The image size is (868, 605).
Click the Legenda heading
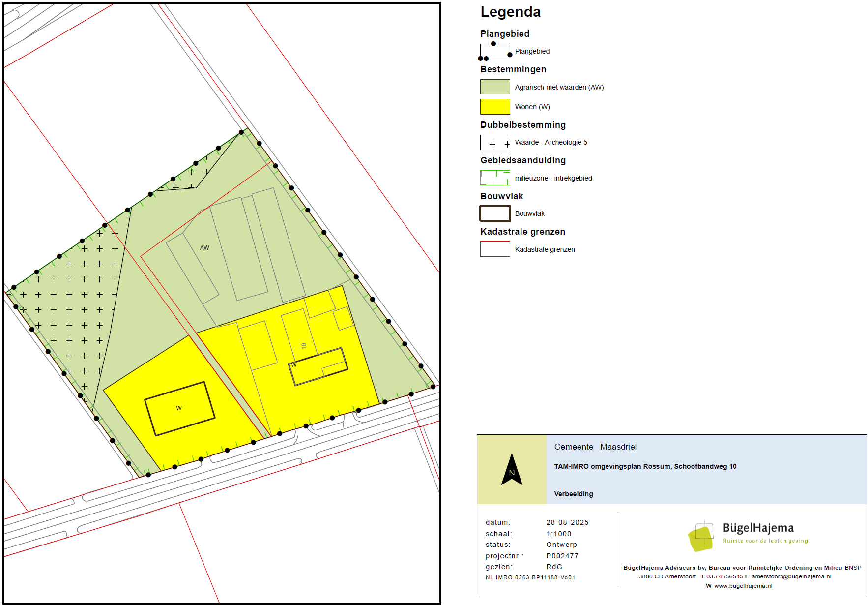click(x=510, y=12)
